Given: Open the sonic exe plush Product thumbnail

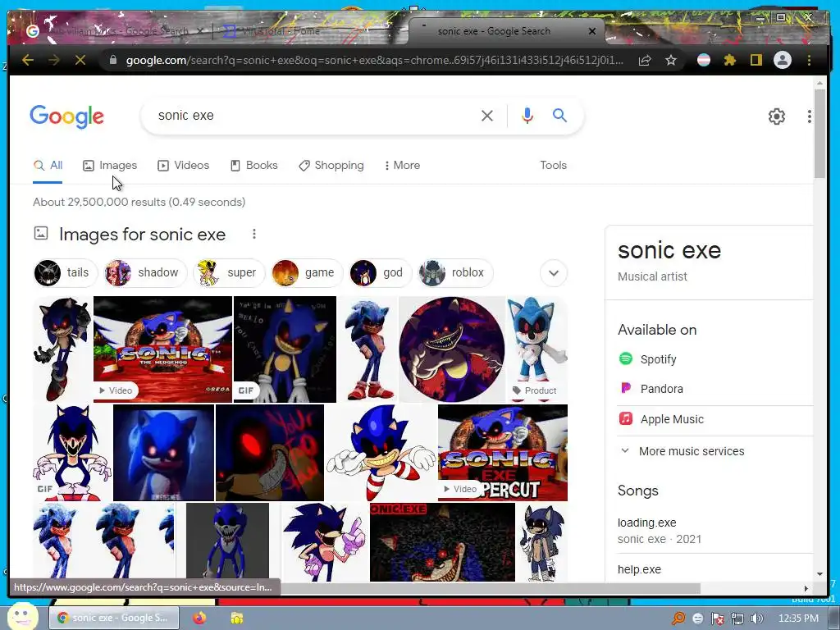Looking at the screenshot, I should pyautogui.click(x=536, y=349).
